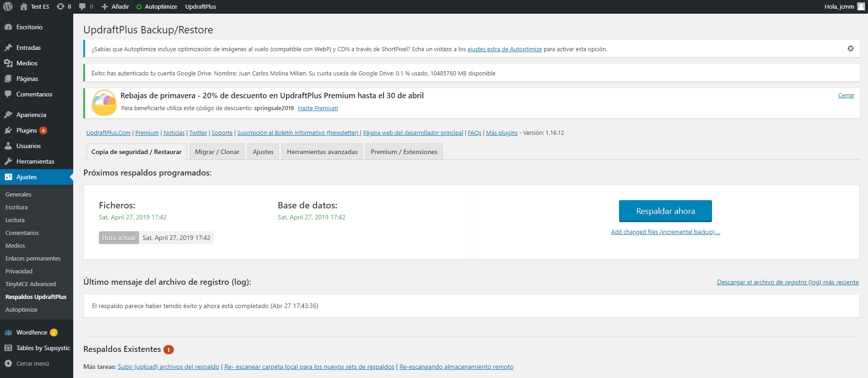This screenshot has height=378, width=868.
Task: Select the Ajustes tab of UpdraftPlus
Action: click(x=263, y=152)
